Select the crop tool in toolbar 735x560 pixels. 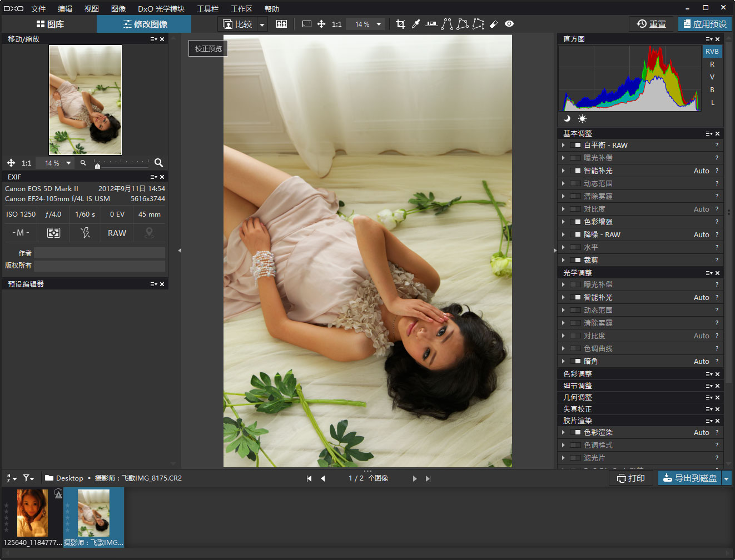[x=400, y=24]
